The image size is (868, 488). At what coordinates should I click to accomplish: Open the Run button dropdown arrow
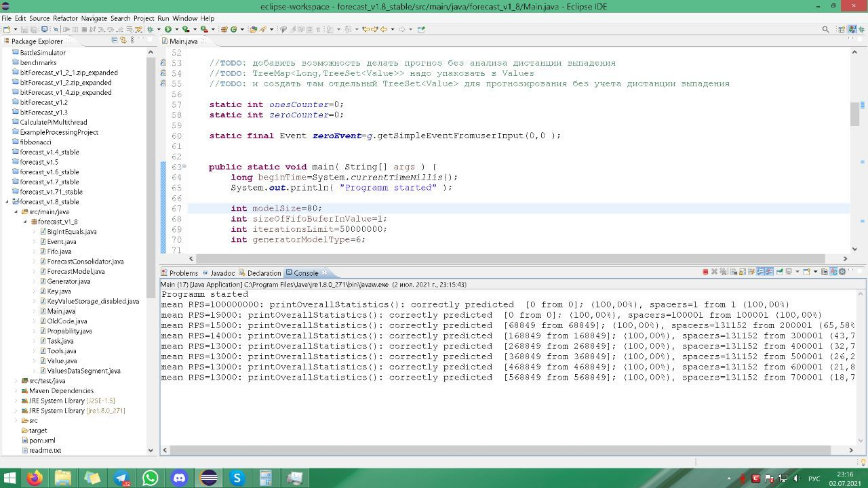(176, 29)
